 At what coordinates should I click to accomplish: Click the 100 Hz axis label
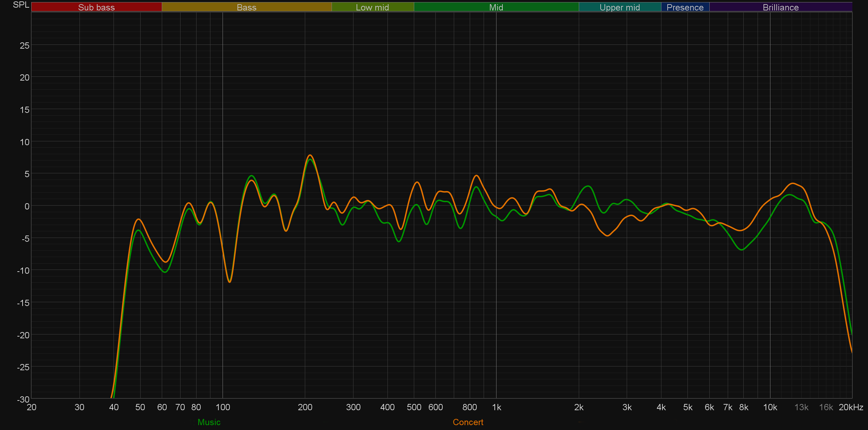click(x=223, y=407)
